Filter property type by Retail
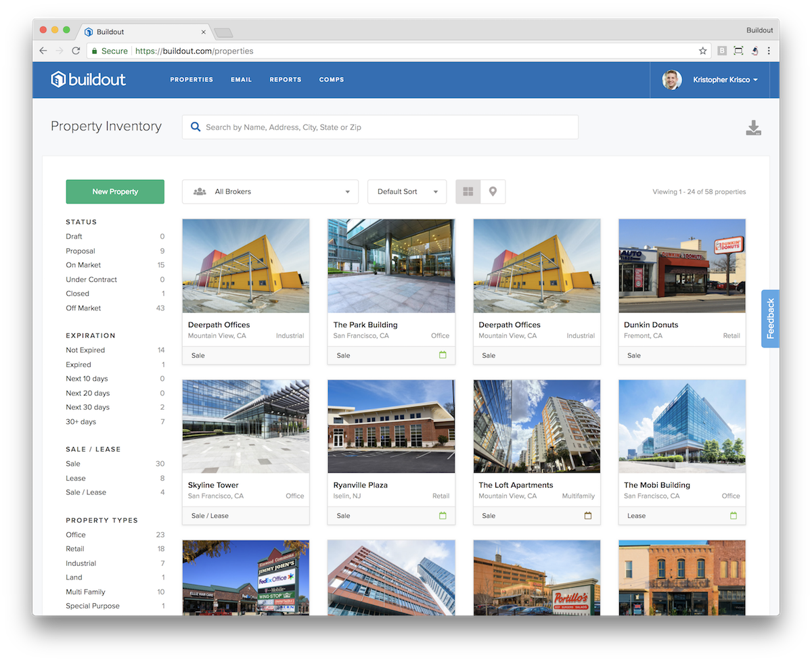The image size is (812, 662). click(75, 549)
